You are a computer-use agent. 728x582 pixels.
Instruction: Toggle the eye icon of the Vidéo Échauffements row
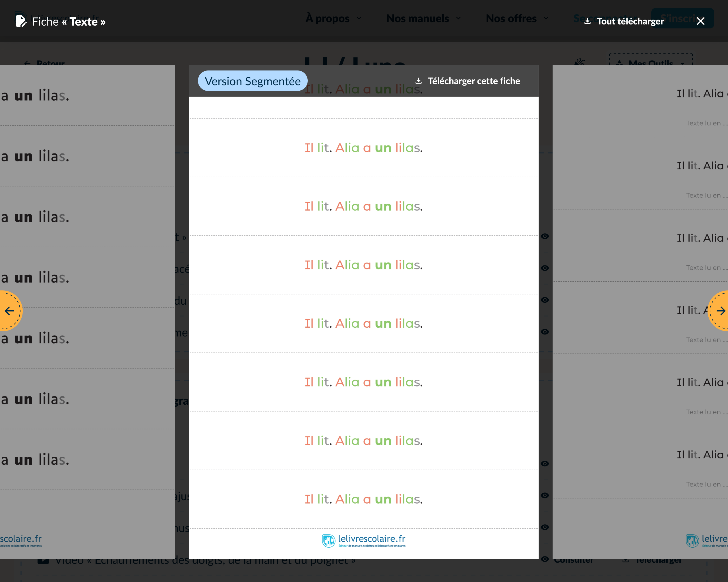click(x=545, y=559)
